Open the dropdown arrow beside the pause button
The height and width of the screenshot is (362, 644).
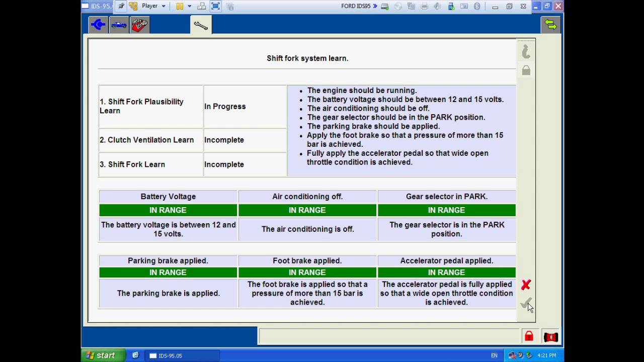190,6
